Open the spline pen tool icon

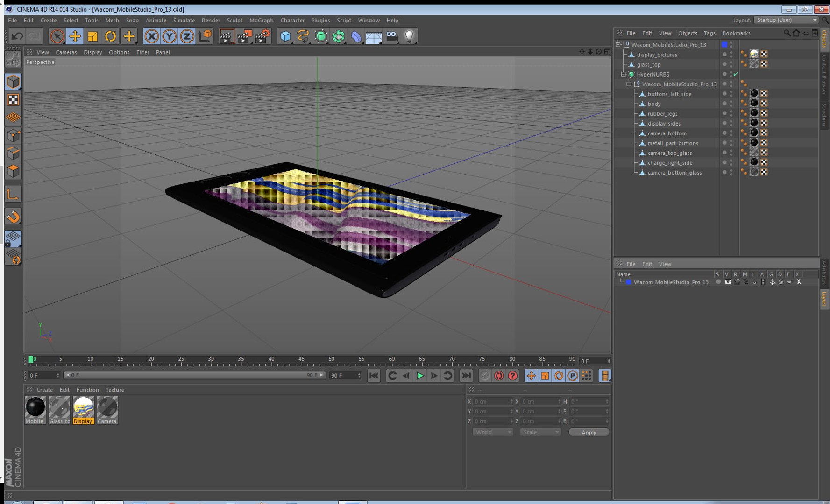click(x=303, y=36)
